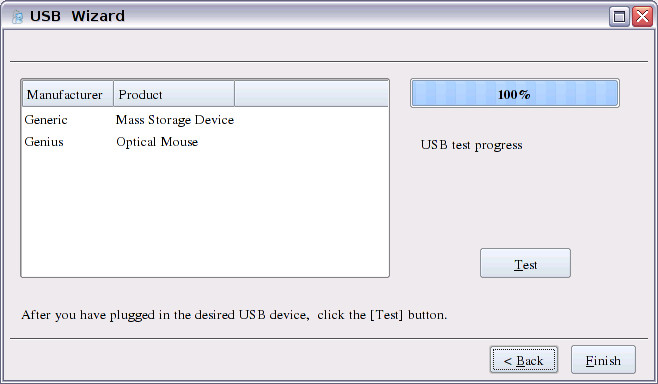
Task: Click divider between Manufacturer and Product headers
Action: pos(113,94)
